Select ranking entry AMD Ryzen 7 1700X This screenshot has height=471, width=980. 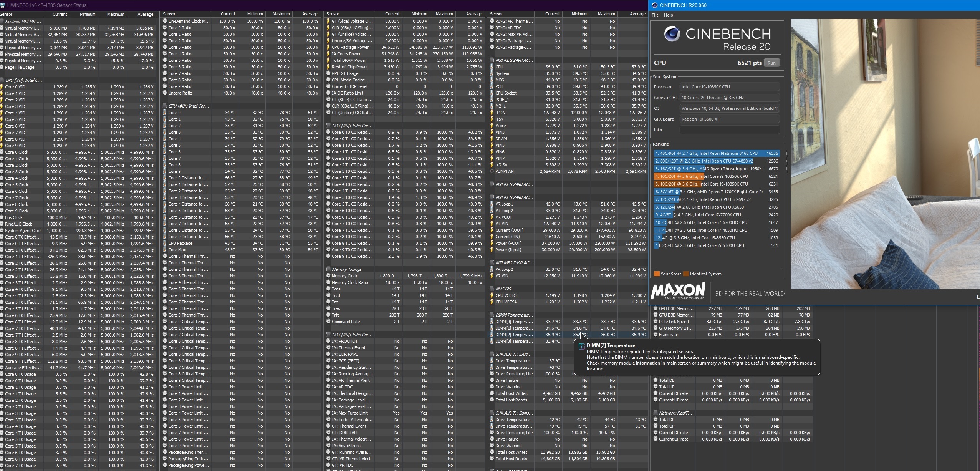point(717,192)
